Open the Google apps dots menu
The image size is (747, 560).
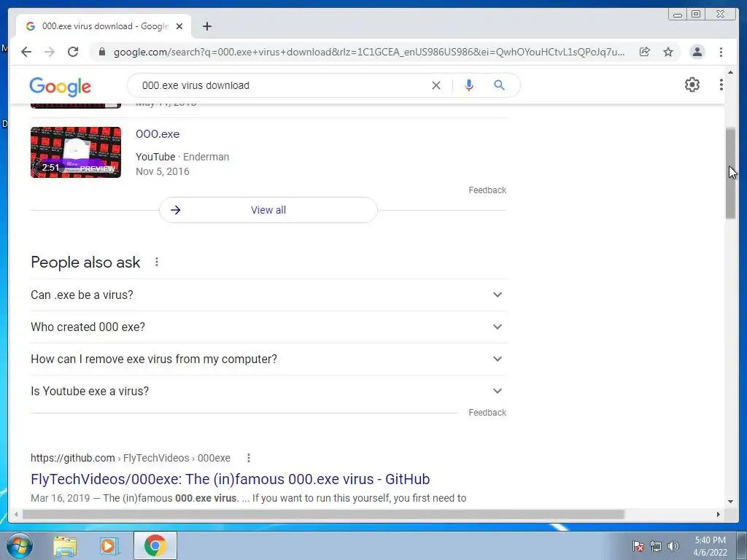[x=721, y=85]
